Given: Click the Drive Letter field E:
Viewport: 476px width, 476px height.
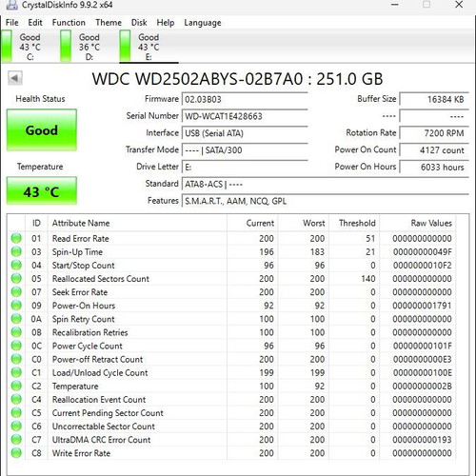Looking at the screenshot, I should pyautogui.click(x=245, y=168).
